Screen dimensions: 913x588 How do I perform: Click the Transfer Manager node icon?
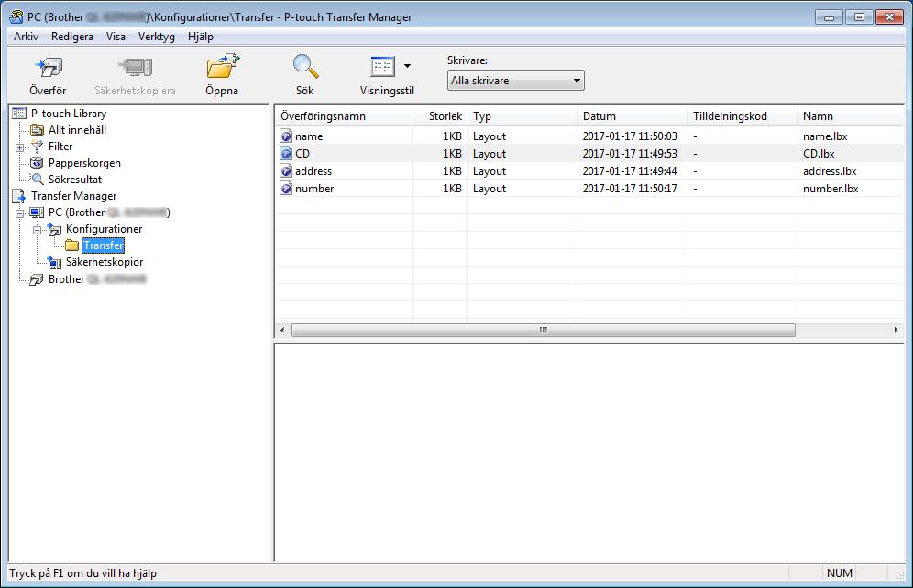pyautogui.click(x=19, y=196)
